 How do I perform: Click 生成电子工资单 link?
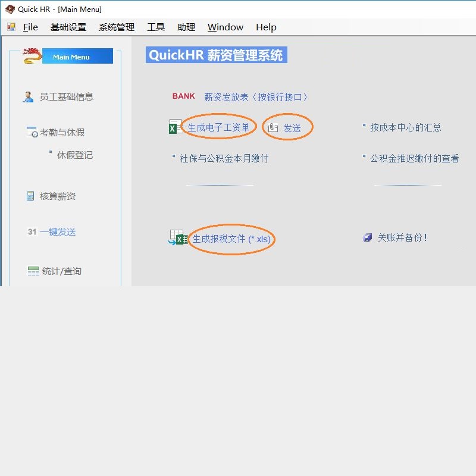[x=218, y=127]
